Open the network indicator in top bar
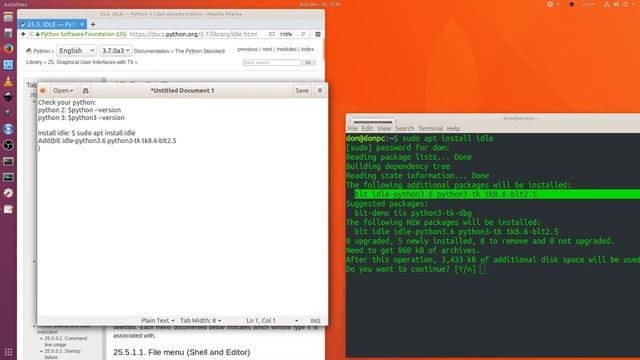Image resolution: width=640 pixels, height=360 pixels. [607, 4]
